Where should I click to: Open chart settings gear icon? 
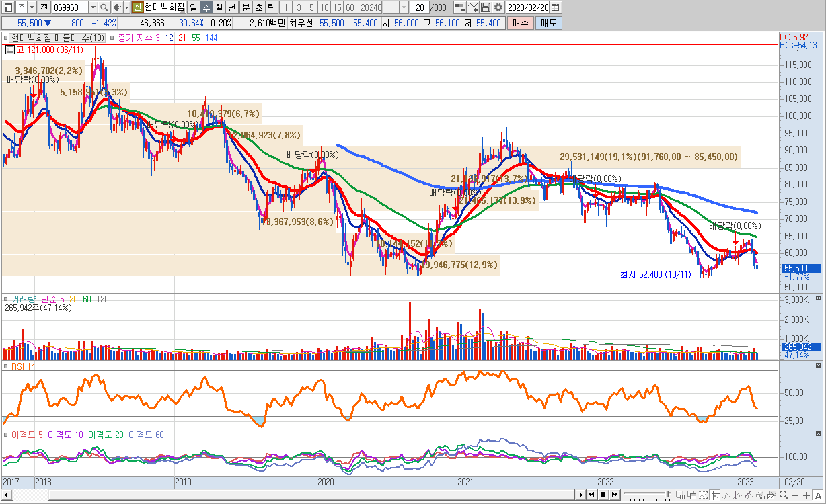498,7
